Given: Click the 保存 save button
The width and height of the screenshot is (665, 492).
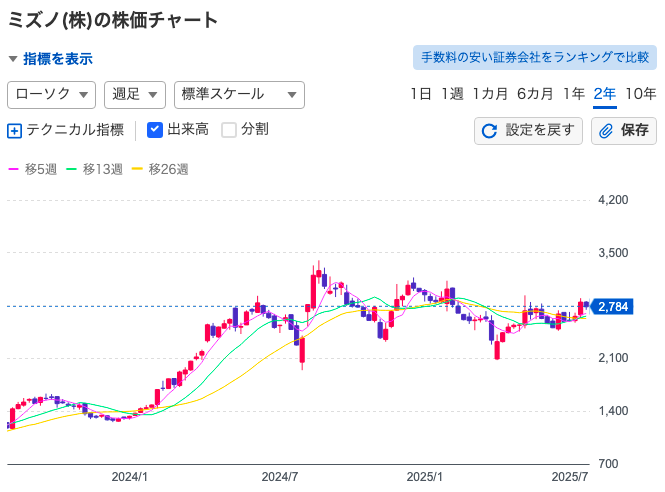Looking at the screenshot, I should click(x=623, y=131).
